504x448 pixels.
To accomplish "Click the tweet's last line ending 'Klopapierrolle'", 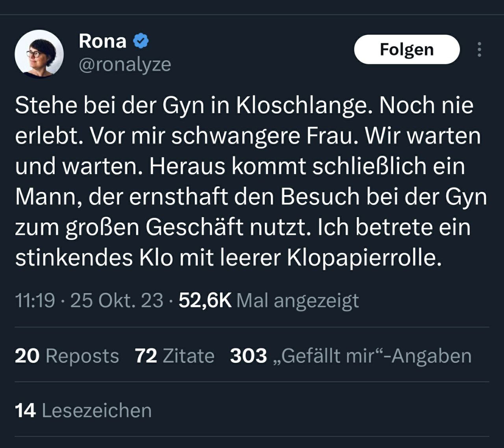I will click(x=228, y=258).
